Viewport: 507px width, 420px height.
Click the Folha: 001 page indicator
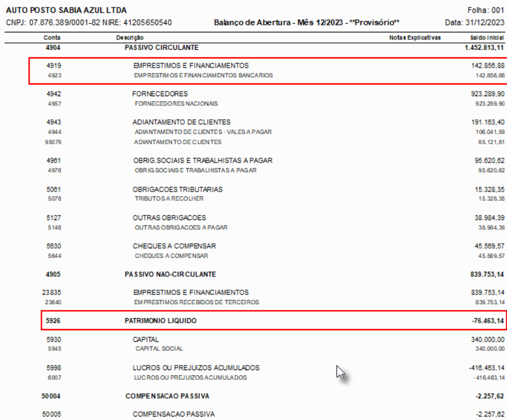(x=486, y=10)
